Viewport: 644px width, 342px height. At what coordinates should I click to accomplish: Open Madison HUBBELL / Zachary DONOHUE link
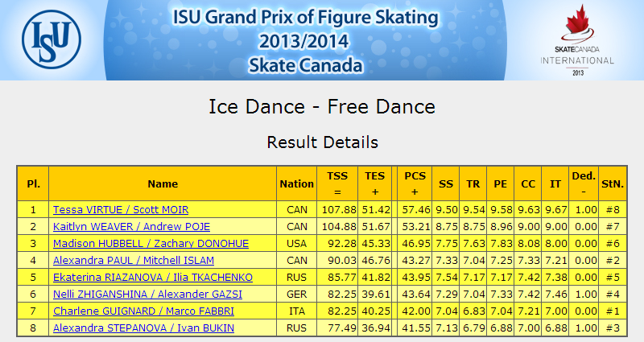pos(151,244)
